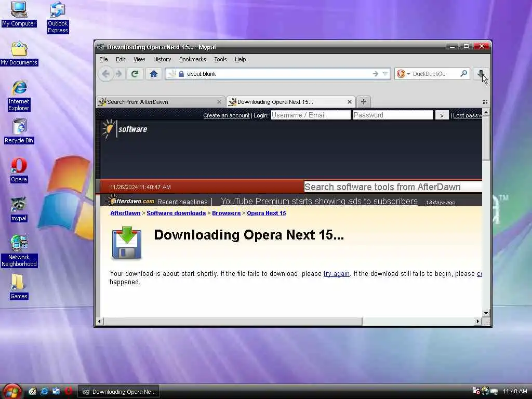
Task: Open the Bookmarks menu
Action: (x=192, y=59)
